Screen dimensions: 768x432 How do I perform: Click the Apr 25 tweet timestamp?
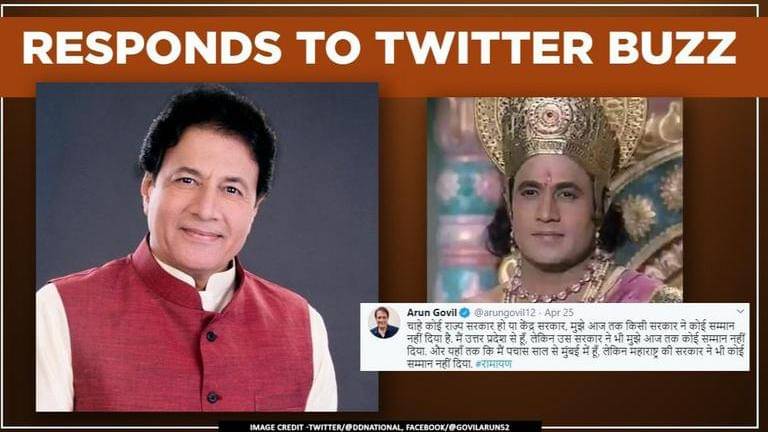pos(558,312)
